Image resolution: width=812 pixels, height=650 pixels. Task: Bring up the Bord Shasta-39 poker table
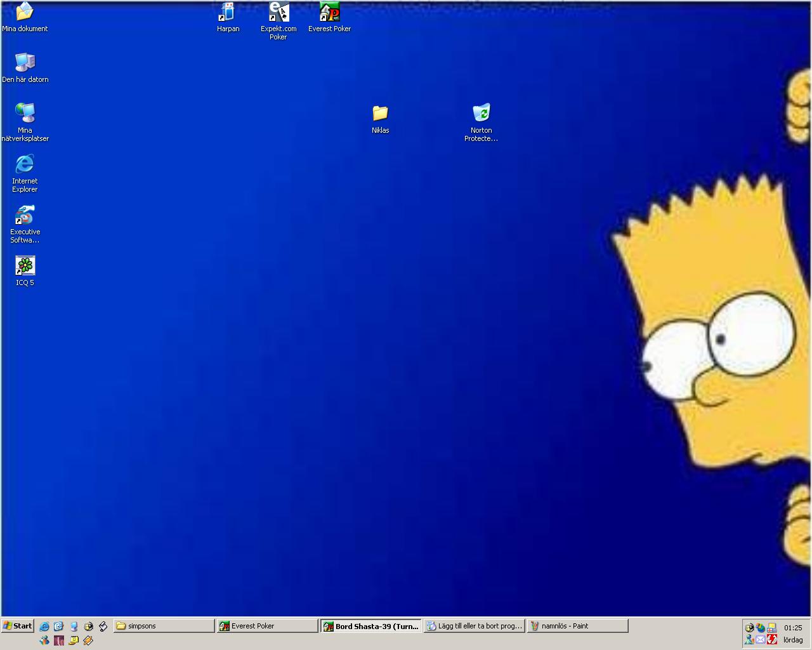tap(370, 627)
